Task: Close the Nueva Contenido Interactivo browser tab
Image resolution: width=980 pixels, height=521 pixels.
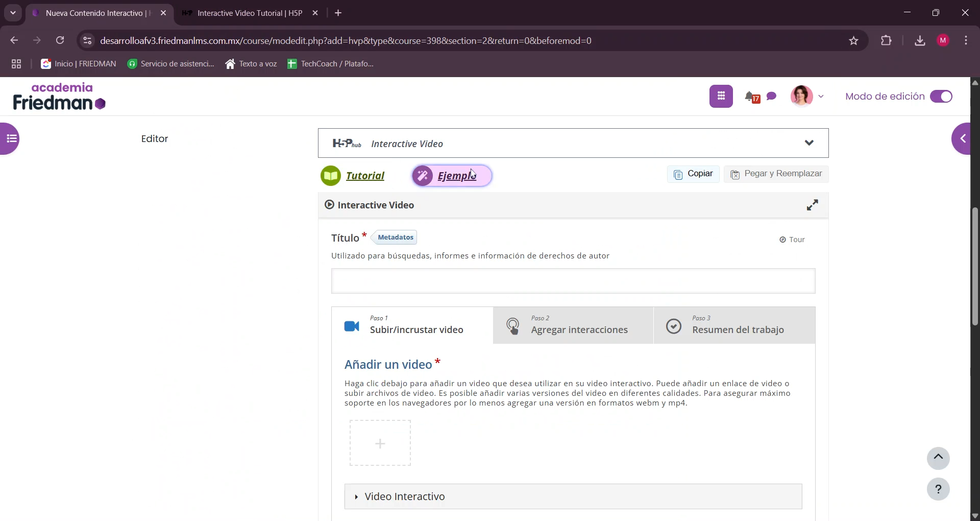Action: coord(163,13)
